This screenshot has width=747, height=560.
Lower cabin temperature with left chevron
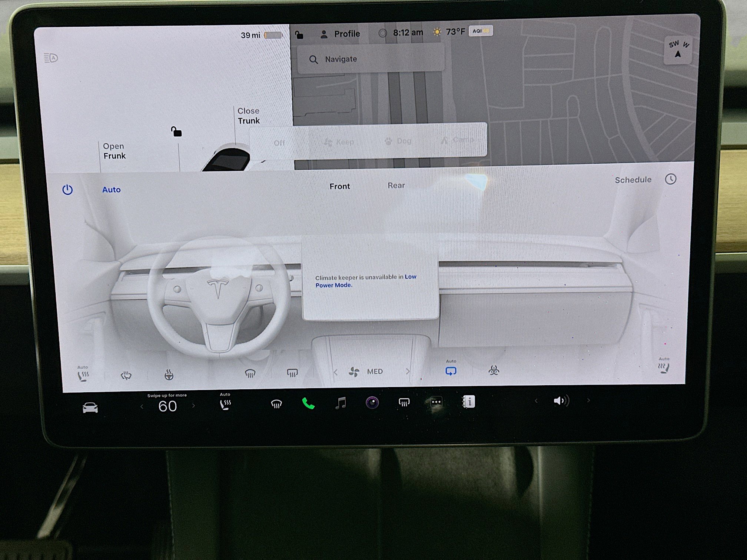[142, 406]
